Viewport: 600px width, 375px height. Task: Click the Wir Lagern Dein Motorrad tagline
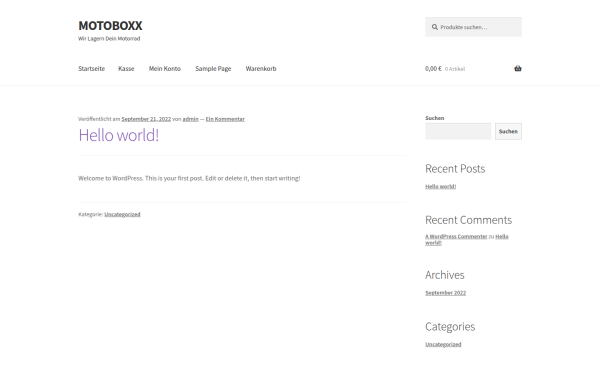tap(109, 39)
